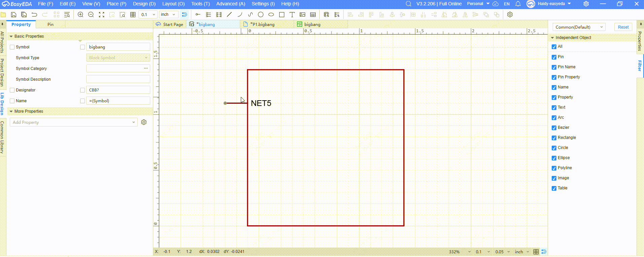Screen dimensions: 644x257
Task: Click the Zoom In magnifier icon
Action: tap(80, 14)
